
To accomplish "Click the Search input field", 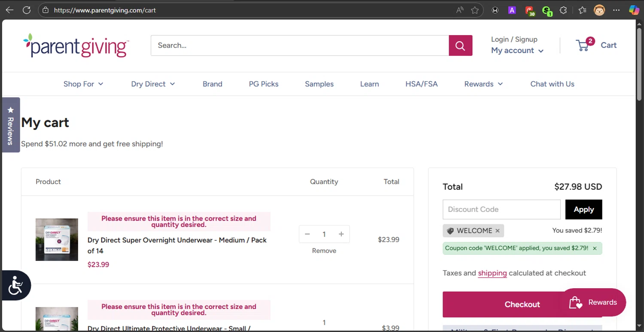I will click(300, 45).
